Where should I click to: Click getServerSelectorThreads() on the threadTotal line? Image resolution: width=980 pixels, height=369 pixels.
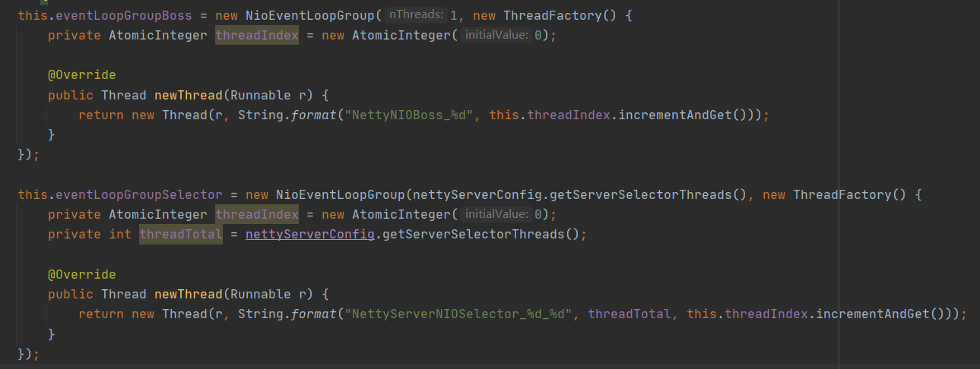click(x=480, y=235)
